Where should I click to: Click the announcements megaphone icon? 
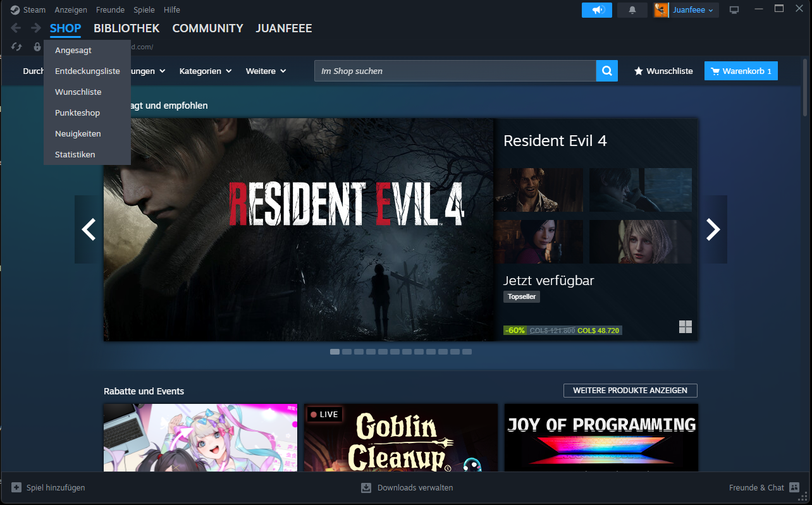point(596,10)
